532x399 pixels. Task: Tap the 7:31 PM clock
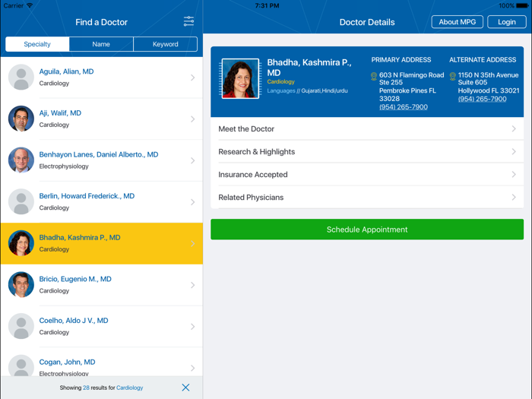(267, 5)
